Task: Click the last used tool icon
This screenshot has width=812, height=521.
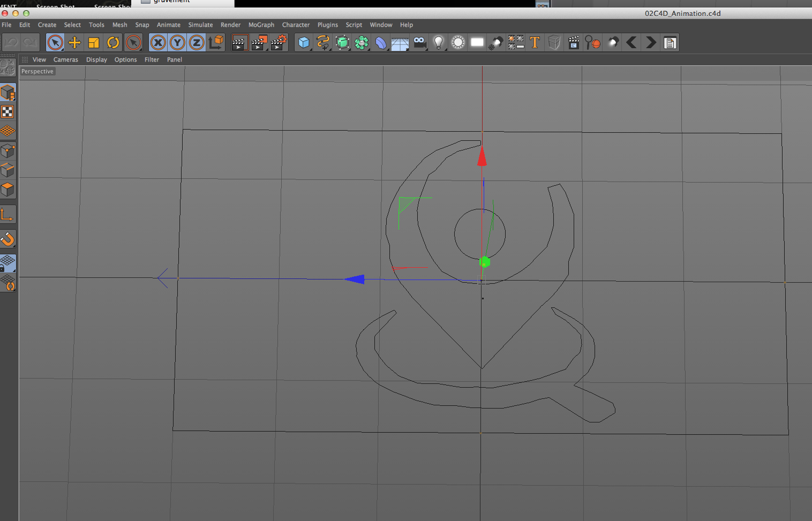Action: pyautogui.click(x=133, y=42)
